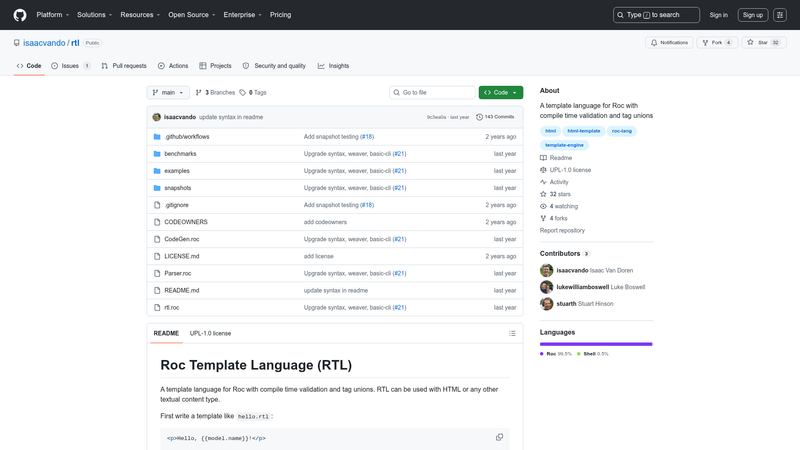Image resolution: width=800 pixels, height=450 pixels.
Task: Click the template-engine topic tag
Action: [x=564, y=145]
